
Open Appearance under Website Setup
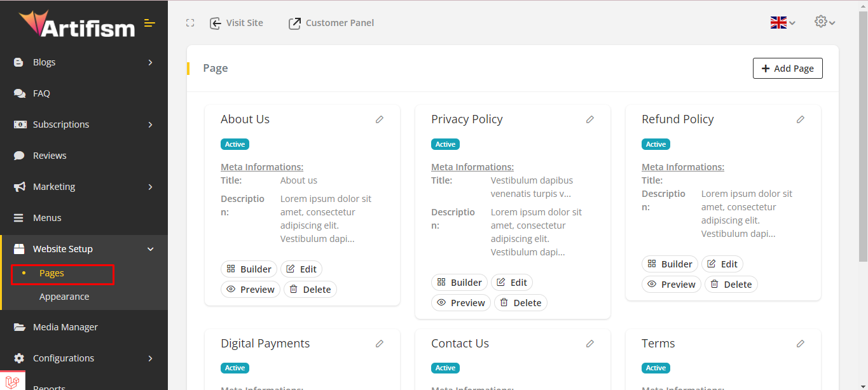click(x=64, y=297)
